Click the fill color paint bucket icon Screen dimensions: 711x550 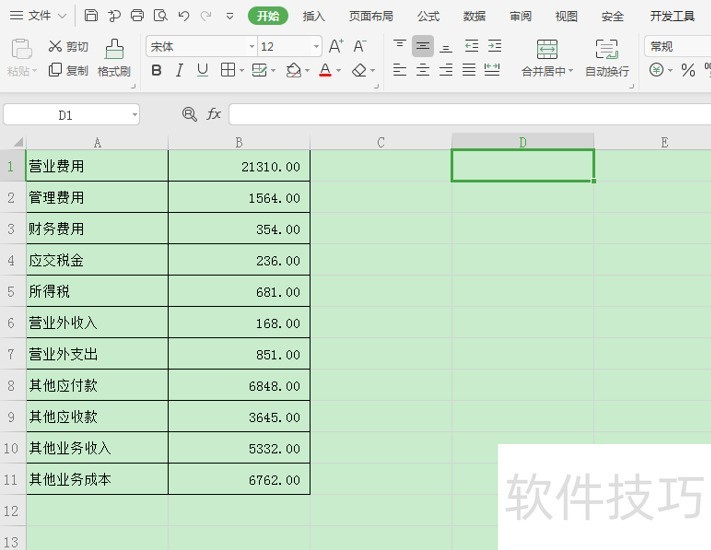tap(293, 70)
